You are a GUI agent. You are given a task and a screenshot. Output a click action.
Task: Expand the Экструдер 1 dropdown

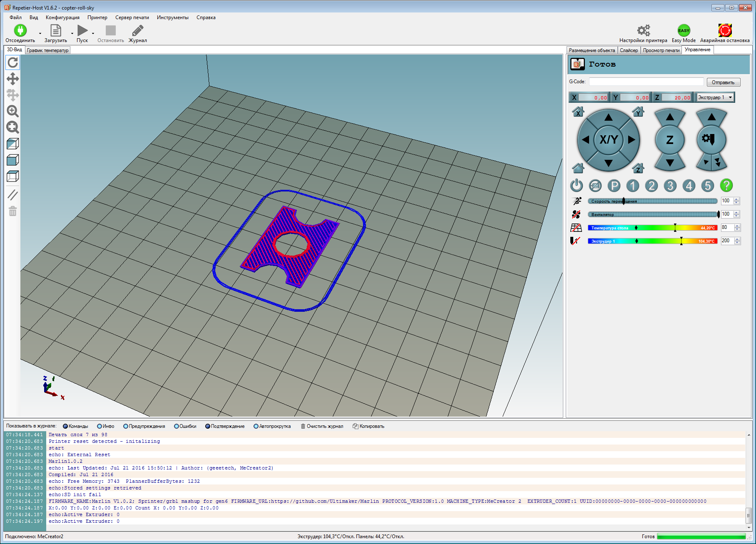pyautogui.click(x=730, y=97)
